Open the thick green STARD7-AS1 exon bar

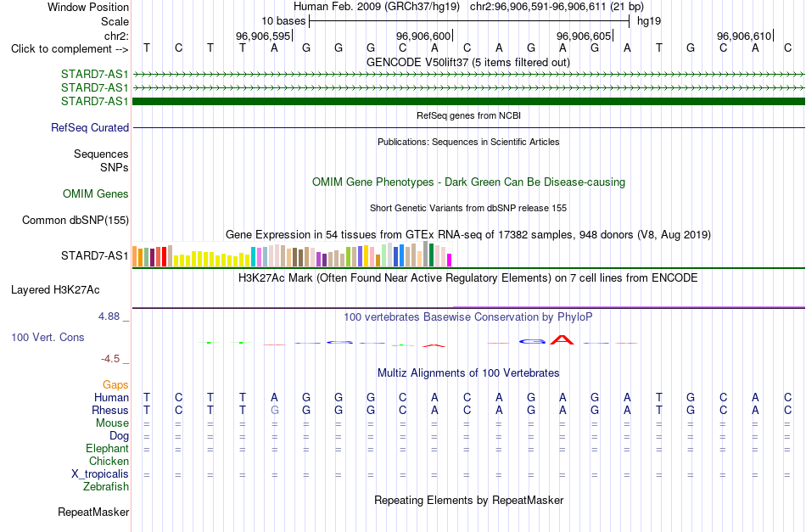point(468,101)
